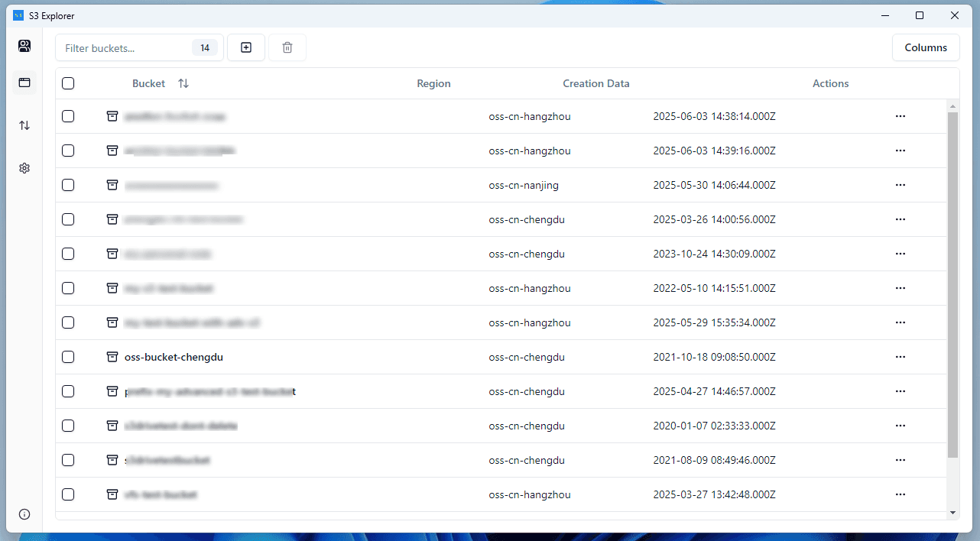Click the scrollbar down arrow
Viewport: 980px width, 541px height.
(x=952, y=513)
